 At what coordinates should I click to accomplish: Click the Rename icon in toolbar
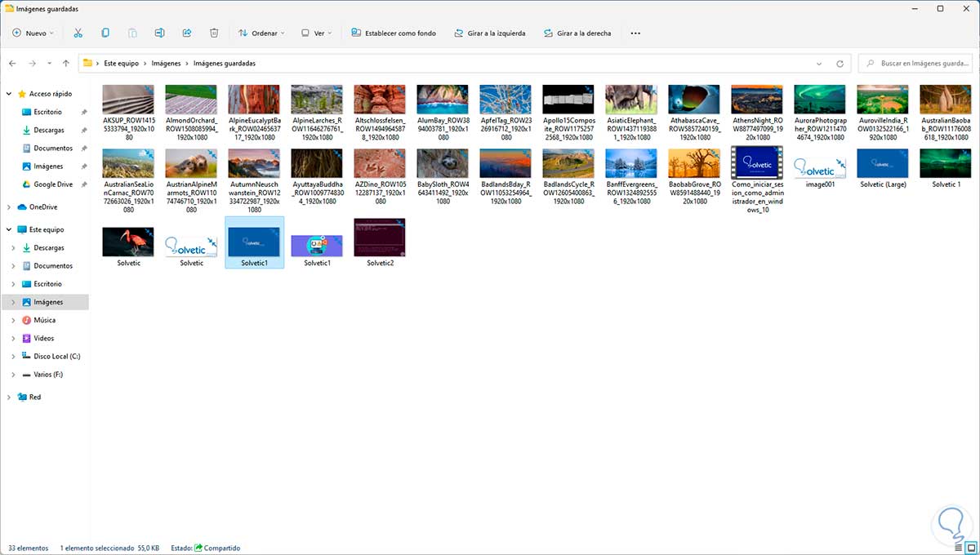(x=160, y=33)
